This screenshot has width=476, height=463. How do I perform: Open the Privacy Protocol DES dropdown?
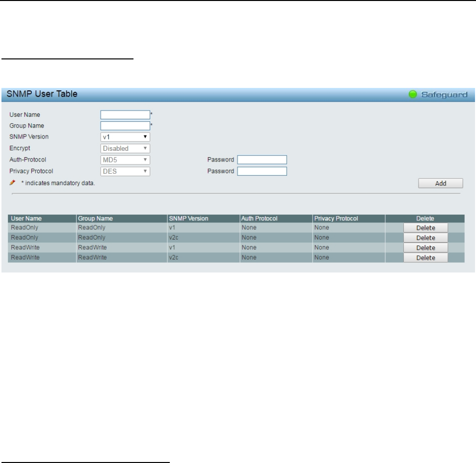125,171
